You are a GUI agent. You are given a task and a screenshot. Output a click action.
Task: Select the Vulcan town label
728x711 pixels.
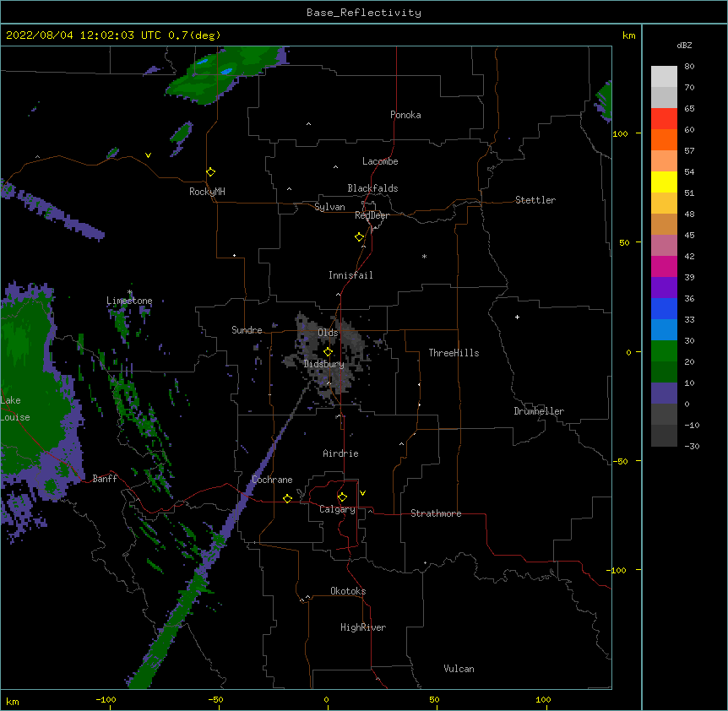(459, 669)
